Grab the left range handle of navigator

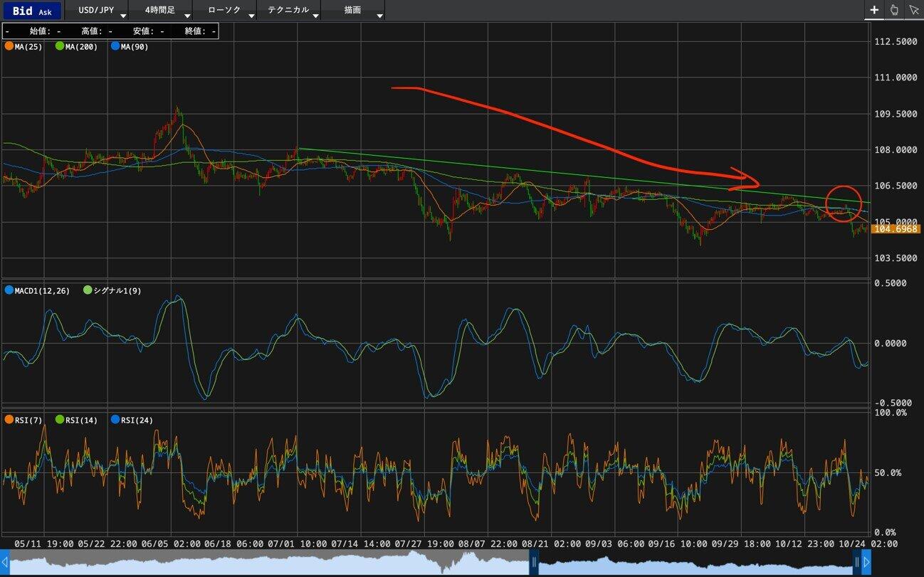[534, 563]
